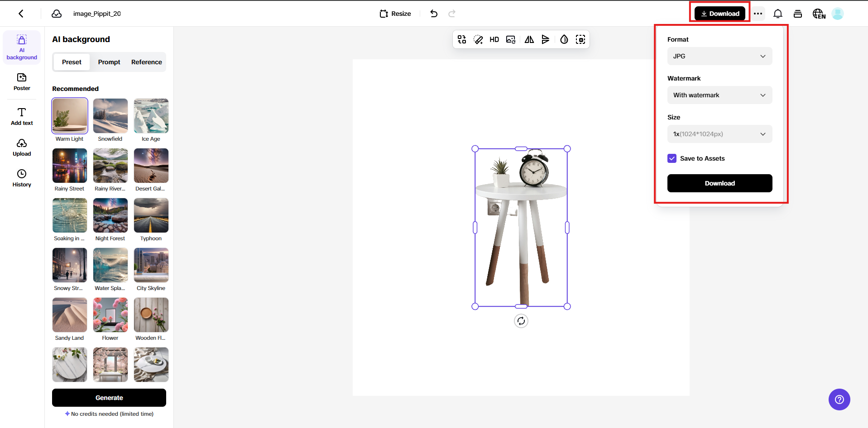Click the project name image_Pippit_20
Screen dimensions: 868x428
(x=97, y=14)
